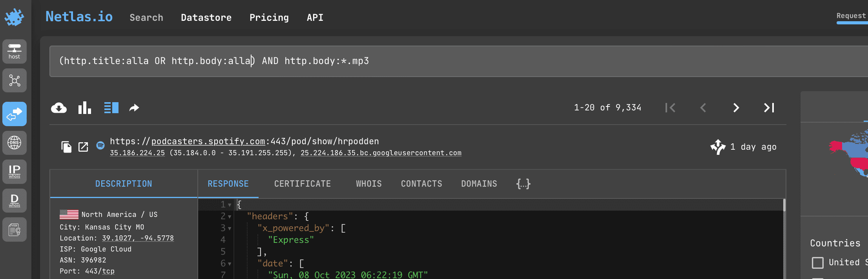This screenshot has width=868, height=279.
Task: Click the Spotify favicon of the result
Action: click(100, 145)
